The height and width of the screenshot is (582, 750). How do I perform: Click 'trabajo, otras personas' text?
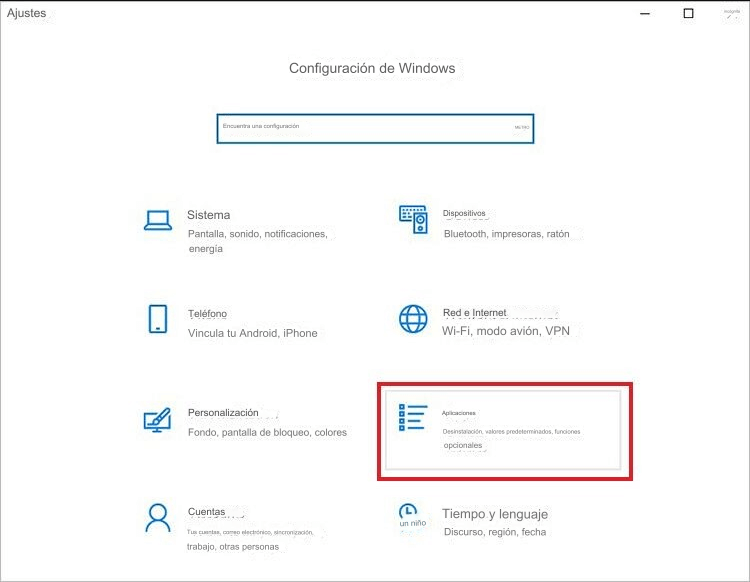click(233, 547)
